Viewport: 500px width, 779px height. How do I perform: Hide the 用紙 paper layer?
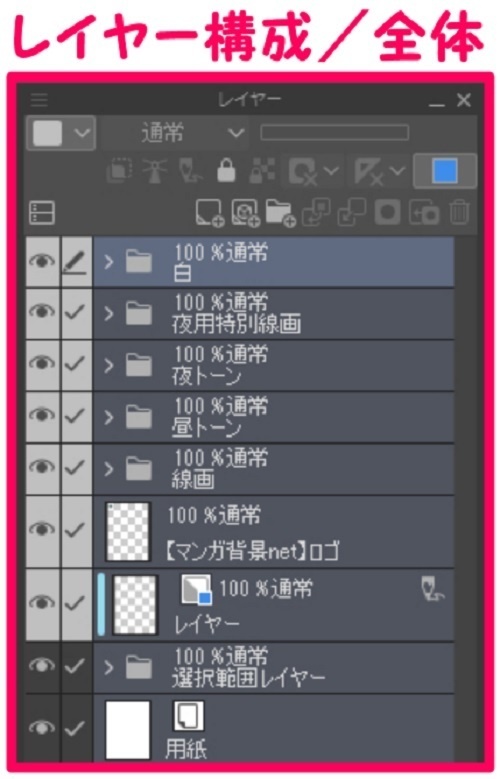pyautogui.click(x=42, y=728)
